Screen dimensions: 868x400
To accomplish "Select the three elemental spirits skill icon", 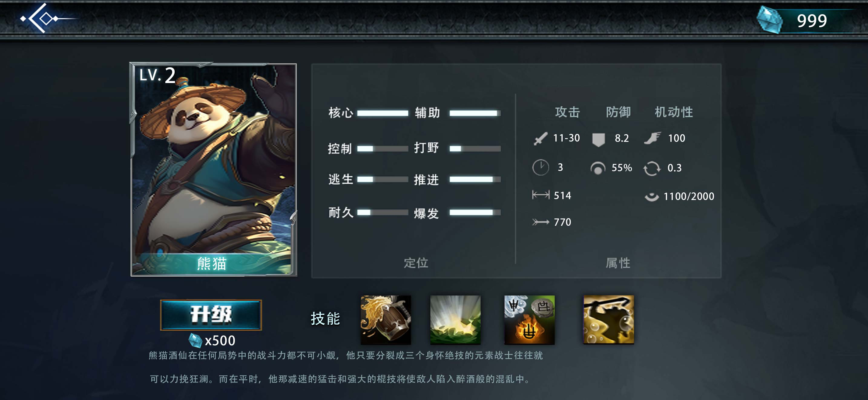I will click(x=529, y=320).
